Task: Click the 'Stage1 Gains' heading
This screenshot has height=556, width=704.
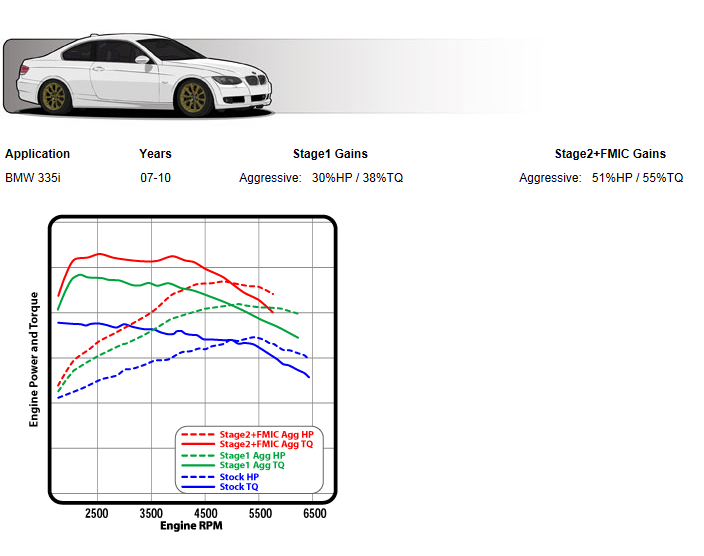Action: click(x=330, y=154)
